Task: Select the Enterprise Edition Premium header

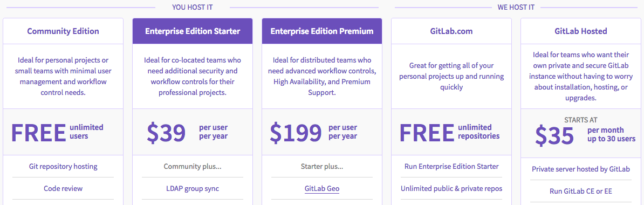Action: (x=322, y=31)
